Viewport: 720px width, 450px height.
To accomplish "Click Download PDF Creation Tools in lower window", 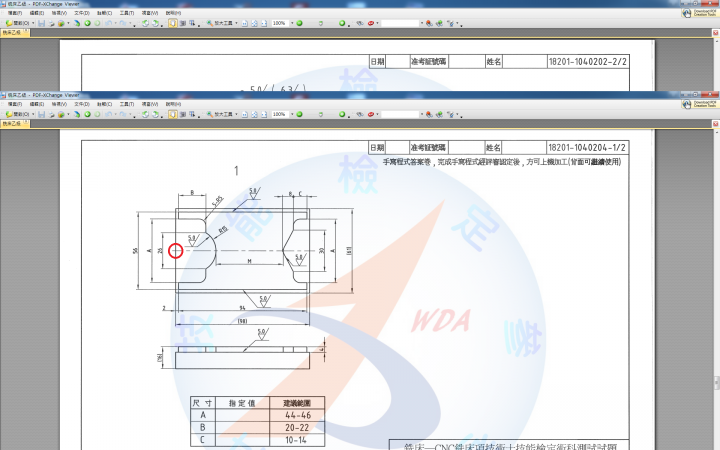I will coord(700,105).
